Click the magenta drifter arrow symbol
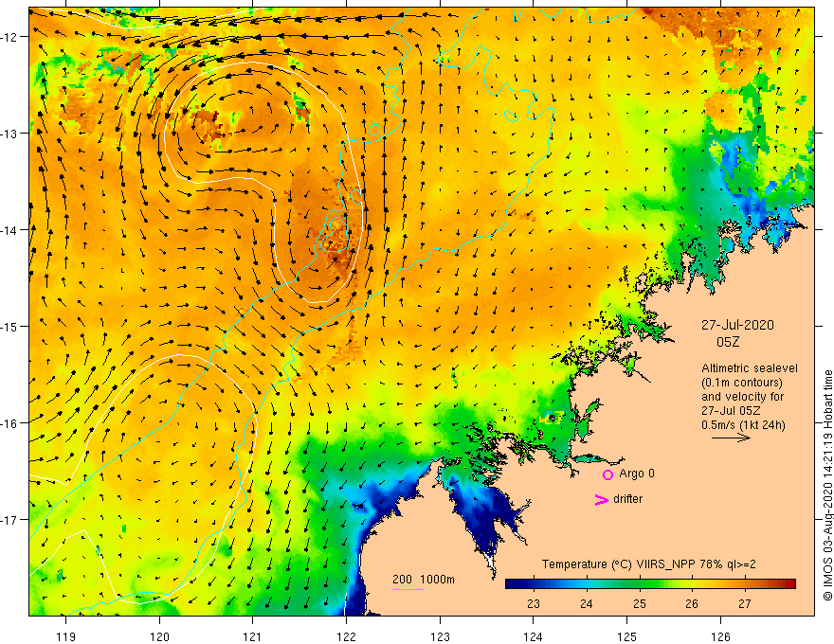Screen dimensions: 834x644 (601, 499)
